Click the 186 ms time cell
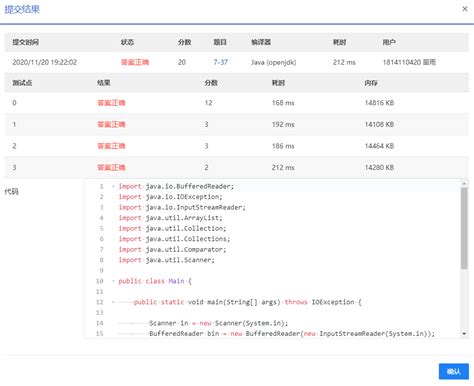Viewport: 474px width, 386px height. point(283,146)
